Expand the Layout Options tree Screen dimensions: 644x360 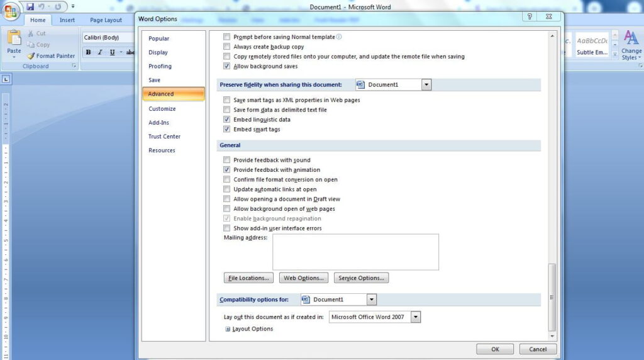coord(228,329)
